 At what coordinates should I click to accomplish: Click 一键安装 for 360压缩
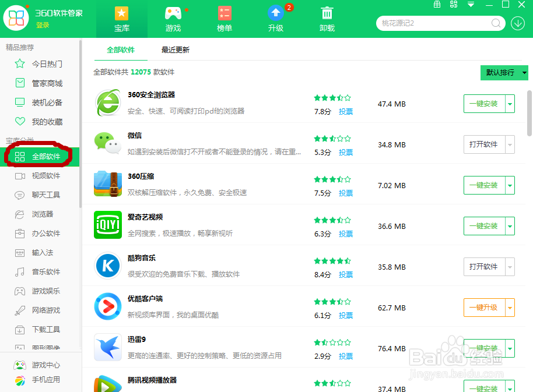484,185
